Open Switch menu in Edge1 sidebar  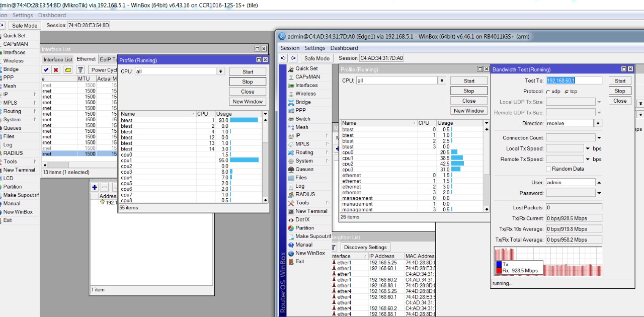[302, 119]
